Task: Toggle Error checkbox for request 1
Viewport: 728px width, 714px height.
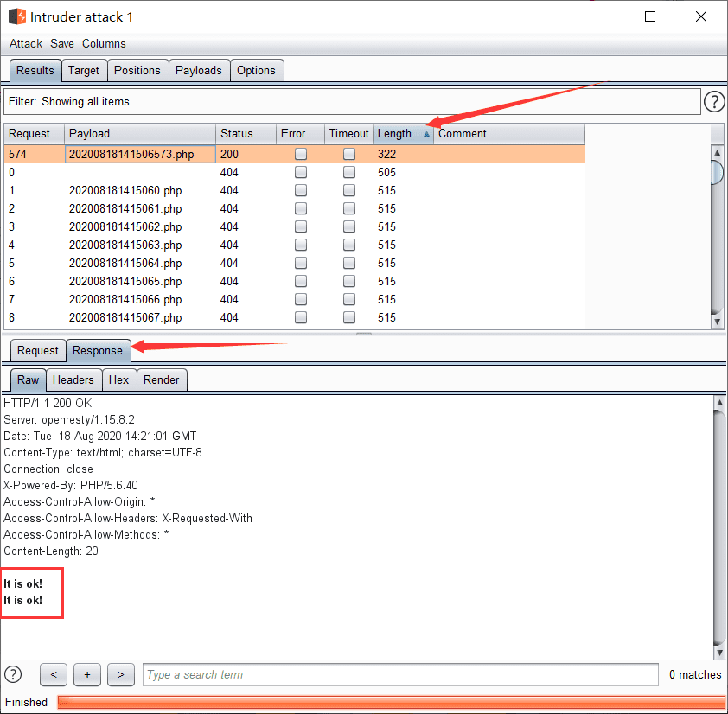Action: (x=301, y=190)
